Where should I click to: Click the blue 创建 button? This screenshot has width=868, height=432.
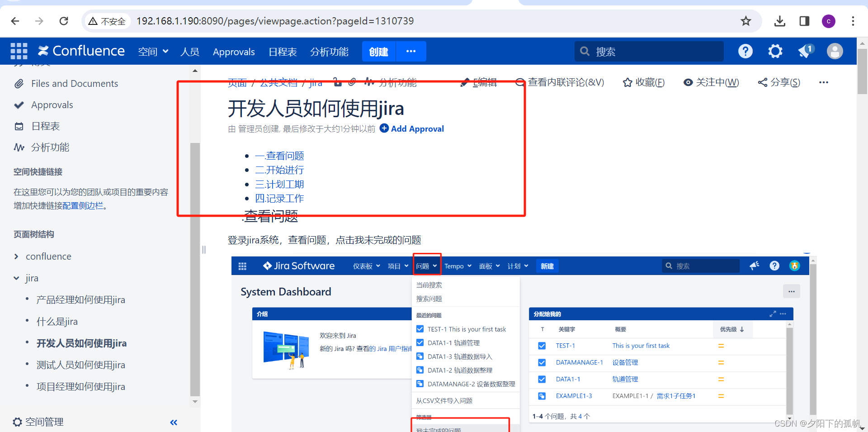(379, 51)
